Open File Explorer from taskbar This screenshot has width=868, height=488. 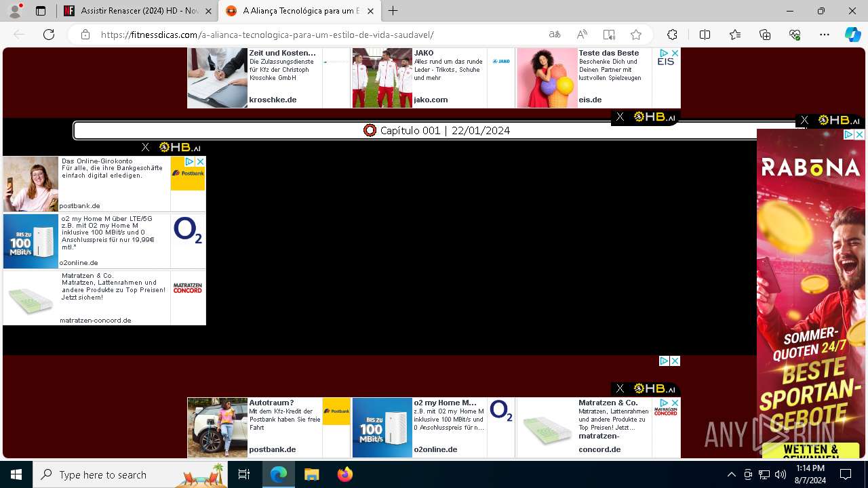point(311,474)
